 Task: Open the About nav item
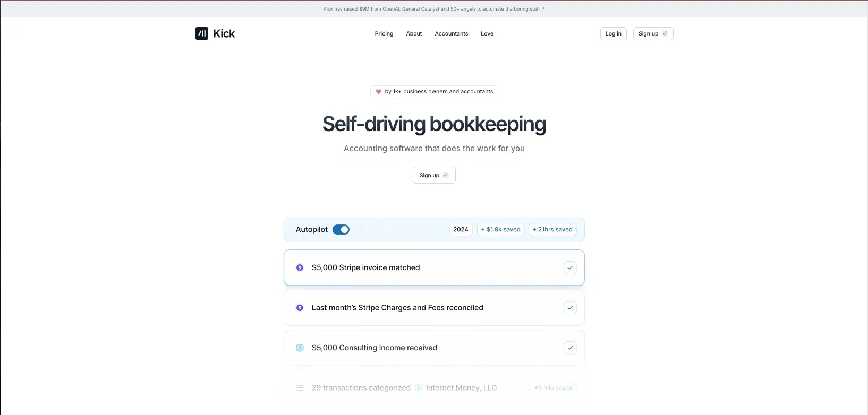(x=414, y=34)
